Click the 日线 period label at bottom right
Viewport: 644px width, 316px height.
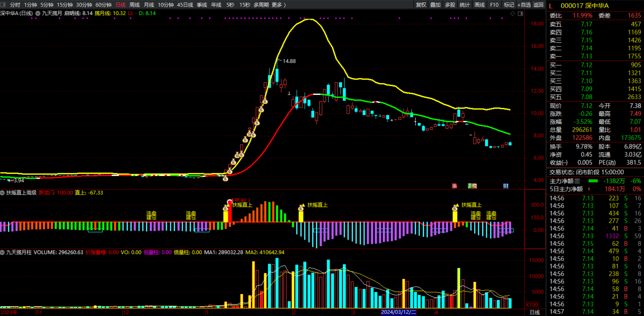pos(535,312)
